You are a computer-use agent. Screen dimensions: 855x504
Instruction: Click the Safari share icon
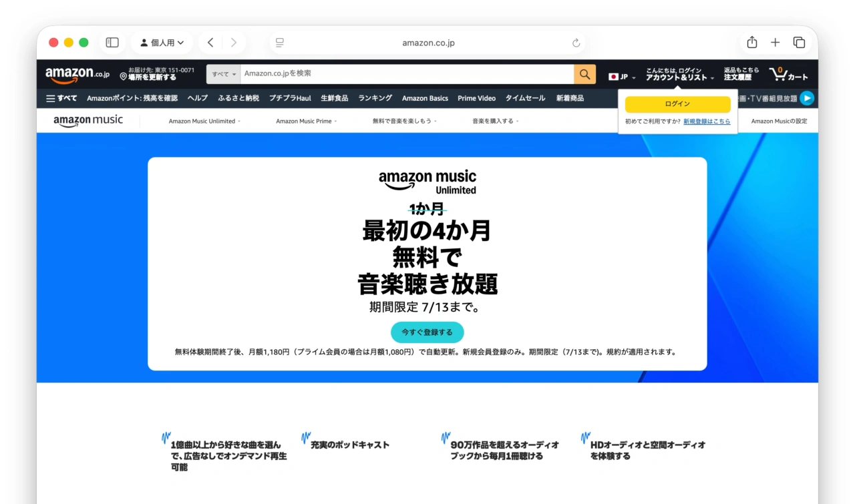click(752, 43)
